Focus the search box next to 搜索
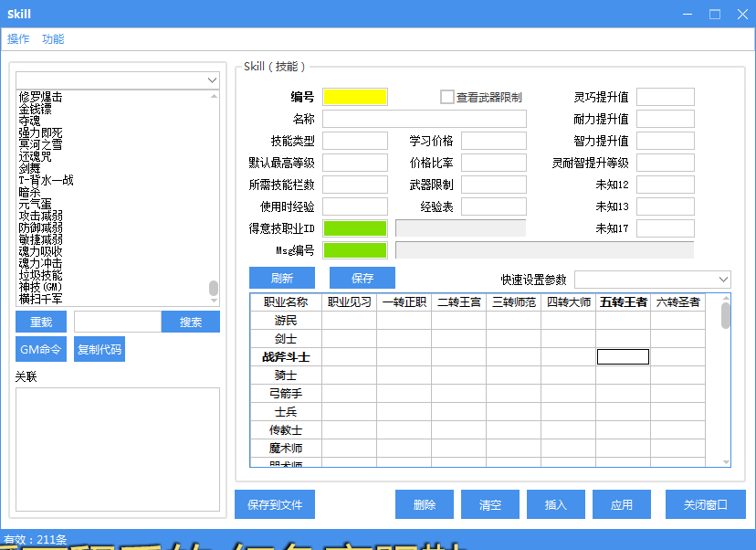The image size is (756, 550). point(118,322)
